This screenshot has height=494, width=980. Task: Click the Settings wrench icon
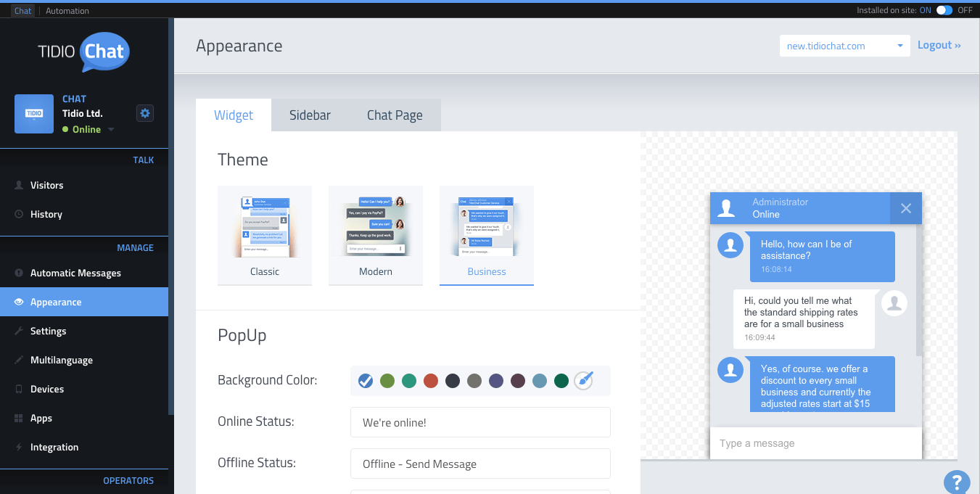[x=19, y=332]
